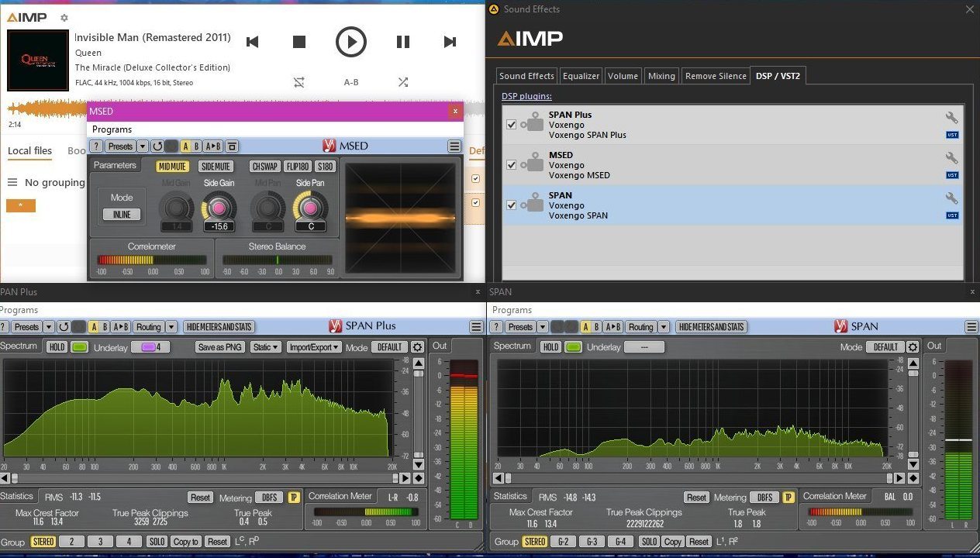Click MSED window-size icon
980x558 pixels.
pos(231,146)
